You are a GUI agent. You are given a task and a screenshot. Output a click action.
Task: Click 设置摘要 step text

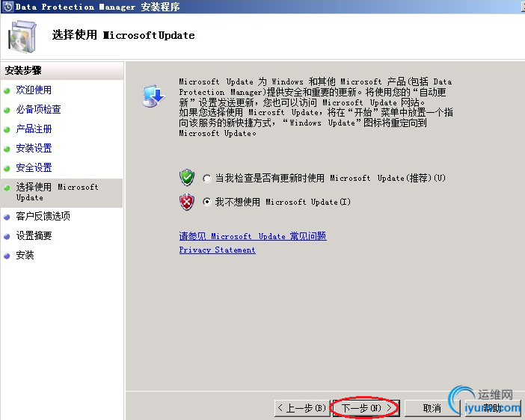34,235
